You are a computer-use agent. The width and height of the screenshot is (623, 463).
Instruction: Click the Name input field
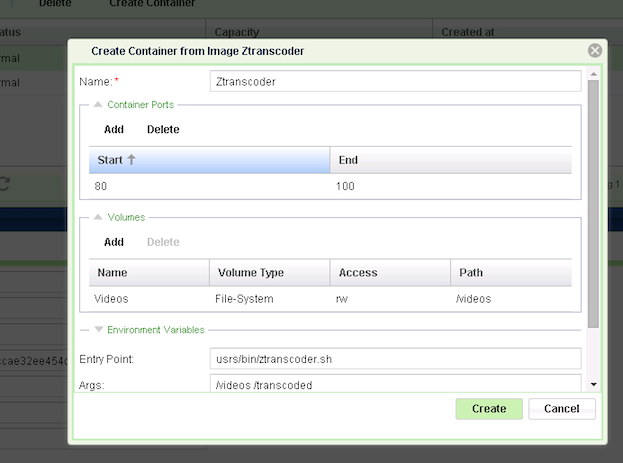(x=395, y=80)
